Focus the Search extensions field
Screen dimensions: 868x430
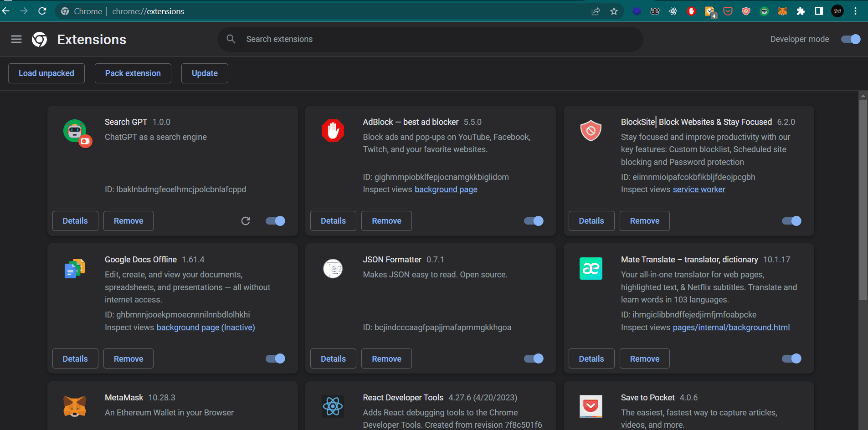click(430, 39)
